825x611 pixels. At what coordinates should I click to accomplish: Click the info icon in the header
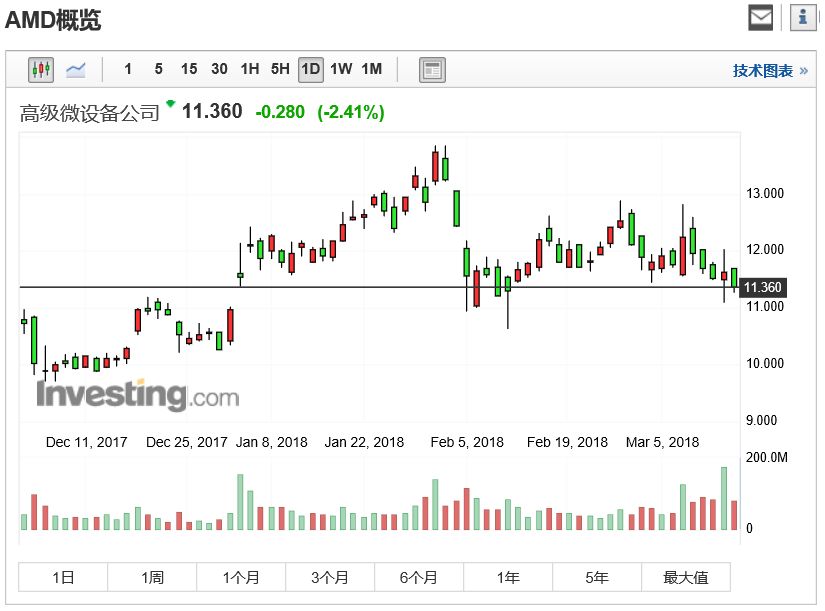click(803, 17)
